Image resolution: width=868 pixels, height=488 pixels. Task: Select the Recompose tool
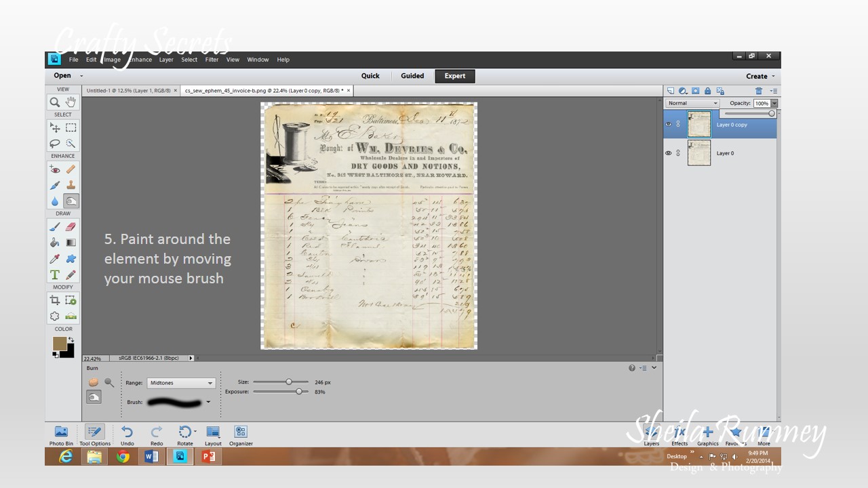point(71,300)
